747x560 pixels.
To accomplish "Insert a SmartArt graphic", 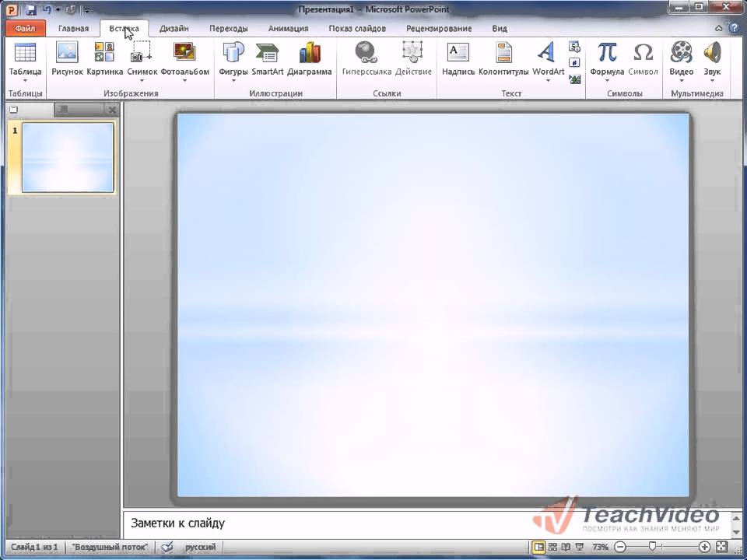I will (267, 59).
